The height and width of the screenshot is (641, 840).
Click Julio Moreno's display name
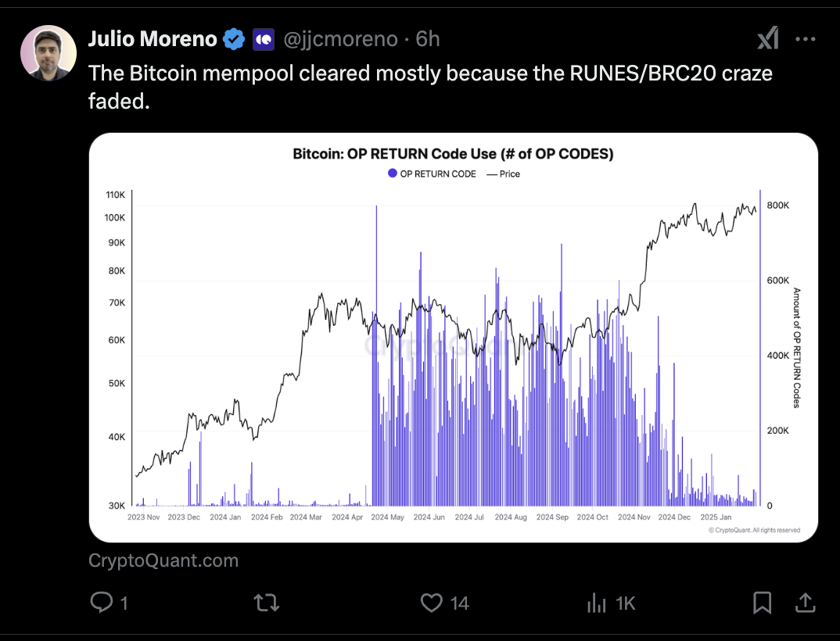tap(153, 38)
